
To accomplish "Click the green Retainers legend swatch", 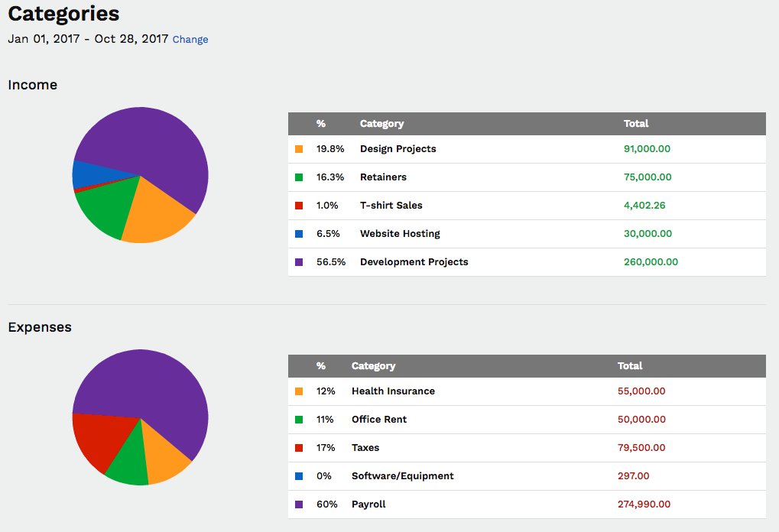I will [299, 177].
